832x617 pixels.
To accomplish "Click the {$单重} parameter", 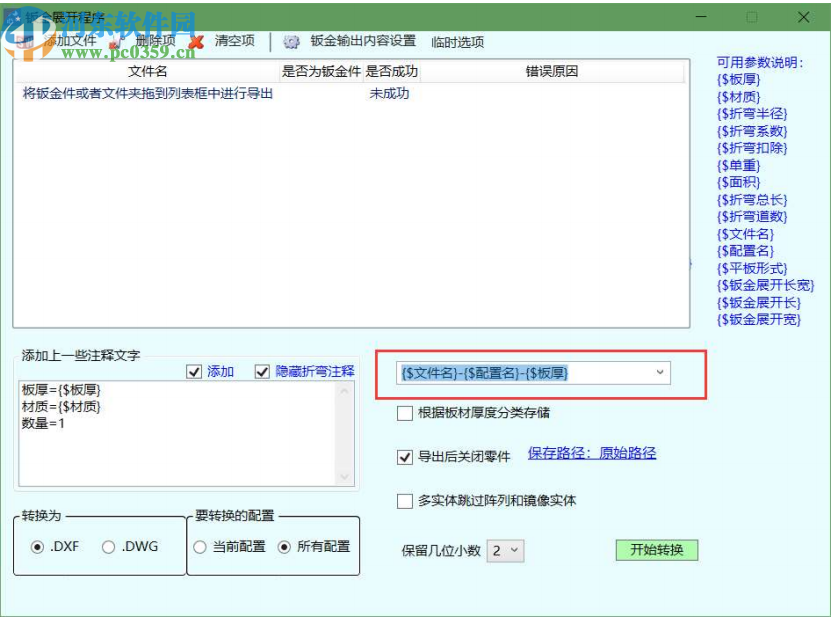I will click(739, 166).
